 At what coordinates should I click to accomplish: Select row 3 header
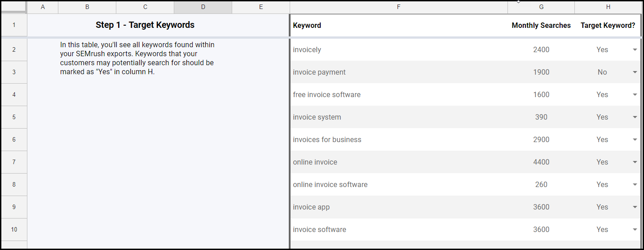coord(14,72)
